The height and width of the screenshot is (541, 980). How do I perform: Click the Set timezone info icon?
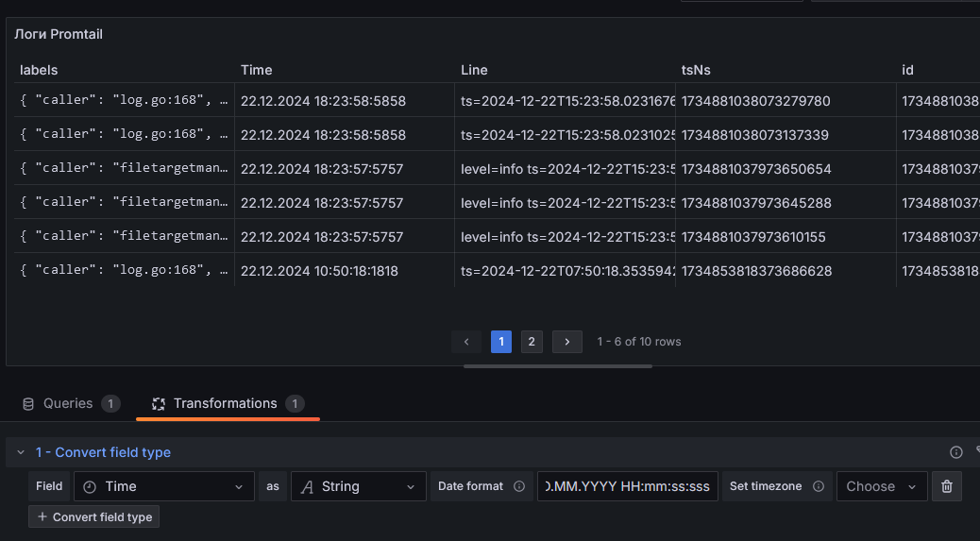[819, 486]
